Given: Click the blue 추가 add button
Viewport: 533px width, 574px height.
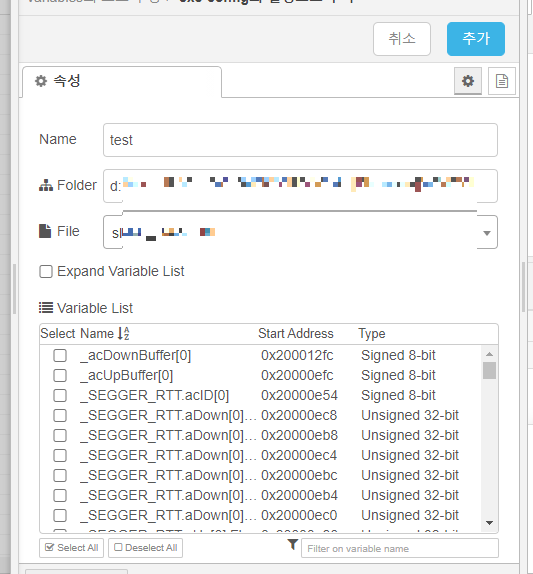Looking at the screenshot, I should pyautogui.click(x=476, y=39).
